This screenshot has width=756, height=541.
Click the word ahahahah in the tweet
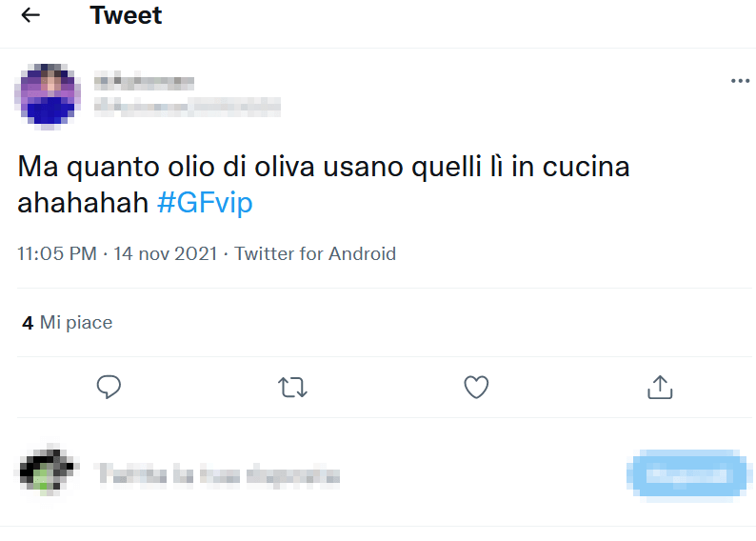coord(82,203)
